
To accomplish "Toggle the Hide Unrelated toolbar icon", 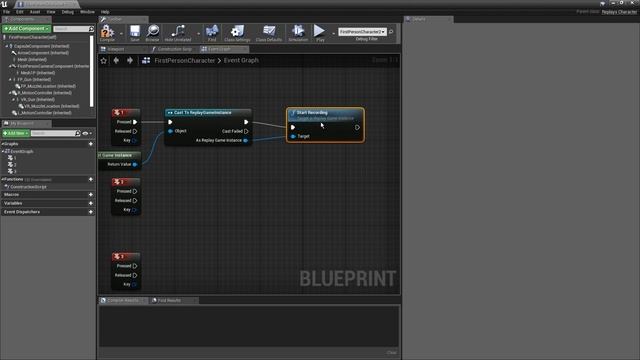I will (178, 32).
